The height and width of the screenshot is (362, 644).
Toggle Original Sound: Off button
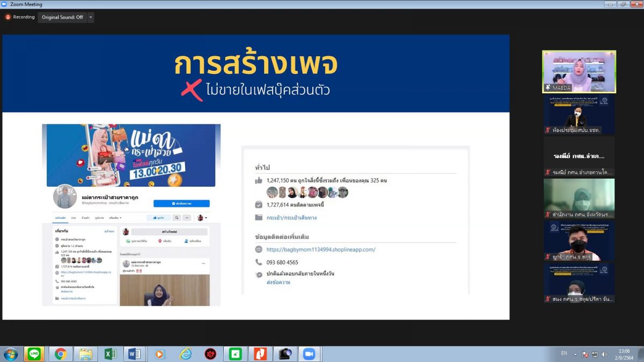pyautogui.click(x=62, y=17)
